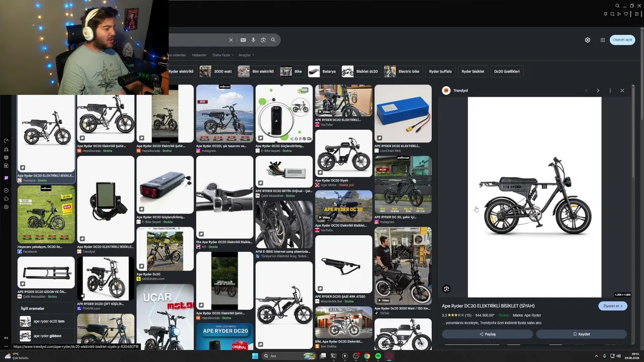Search by image with the Lens camera icon
This screenshot has width=644, height=362.
[263, 40]
